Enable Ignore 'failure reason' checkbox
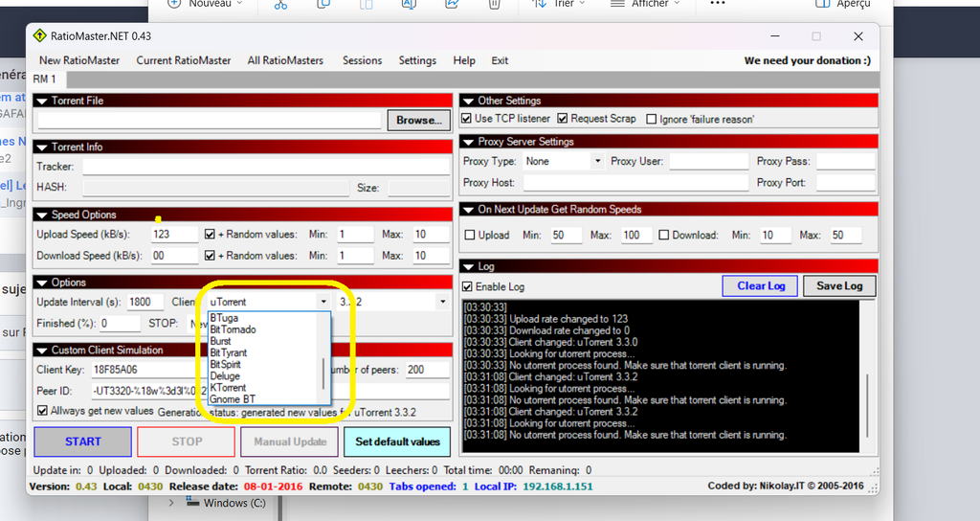Screen dimensions: 980x521 click(x=651, y=119)
